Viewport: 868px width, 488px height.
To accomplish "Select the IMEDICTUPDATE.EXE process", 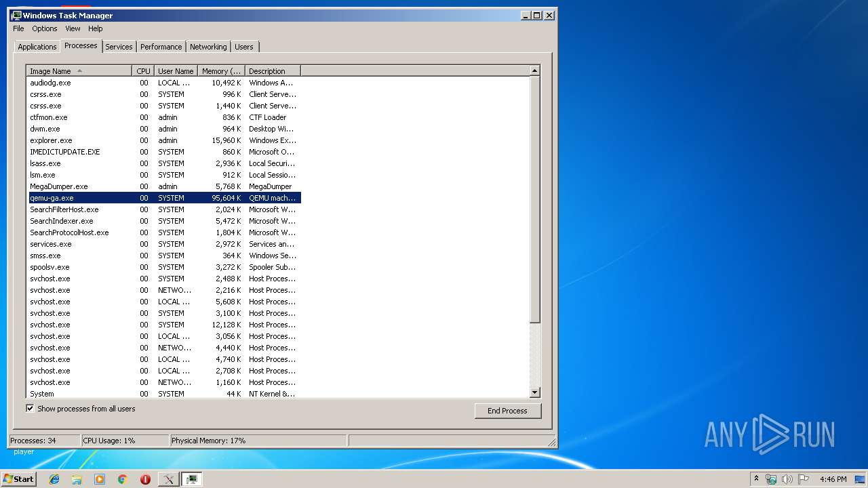I will [x=163, y=152].
